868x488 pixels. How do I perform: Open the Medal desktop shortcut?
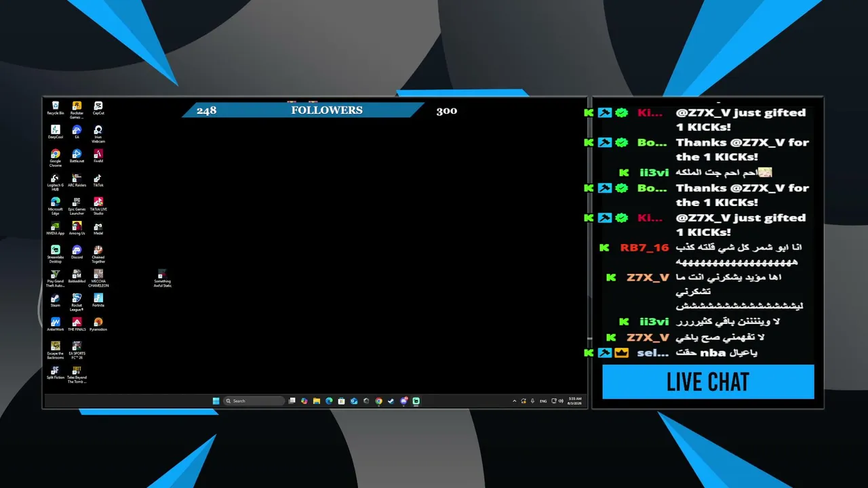[x=98, y=228]
